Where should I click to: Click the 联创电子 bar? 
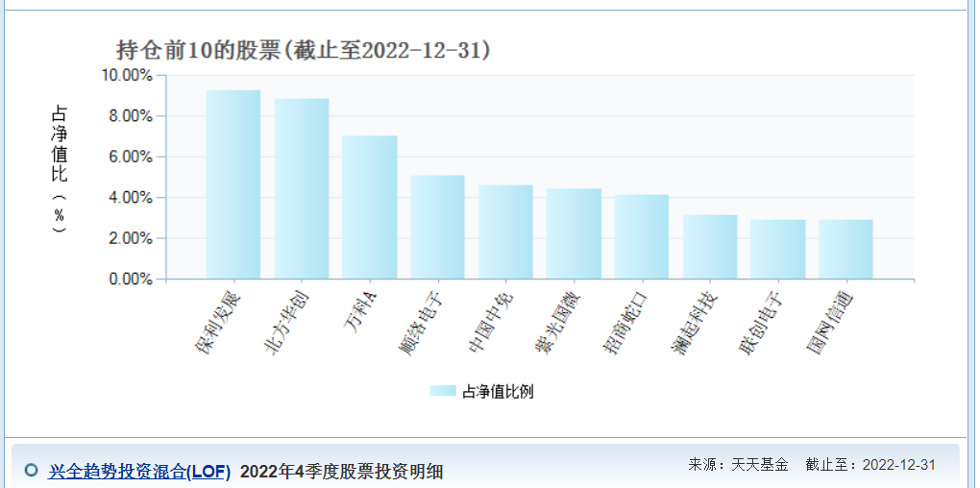777,250
